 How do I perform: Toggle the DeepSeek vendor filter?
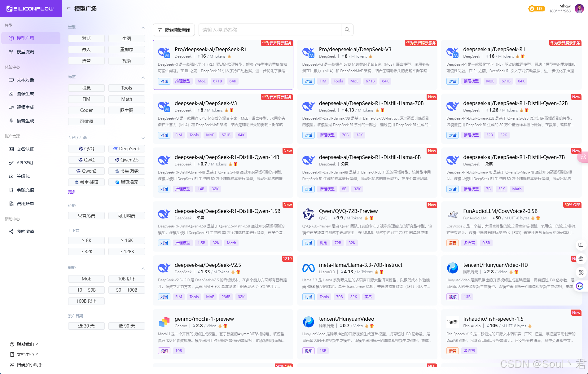coord(127,149)
